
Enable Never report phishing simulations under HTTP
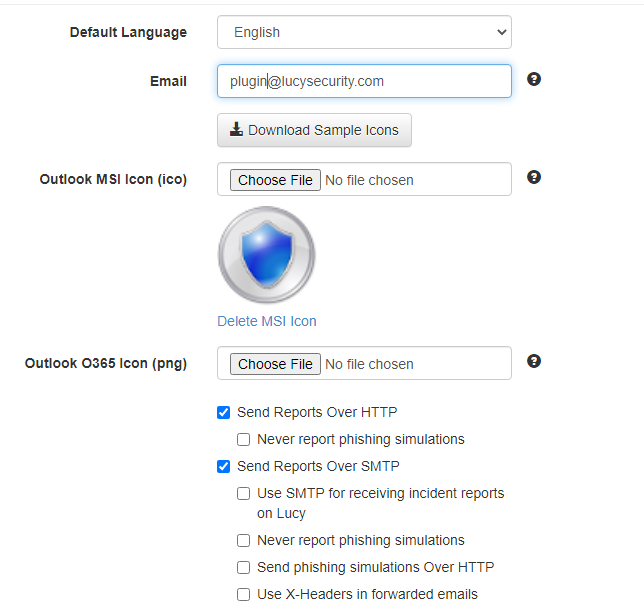click(x=244, y=439)
